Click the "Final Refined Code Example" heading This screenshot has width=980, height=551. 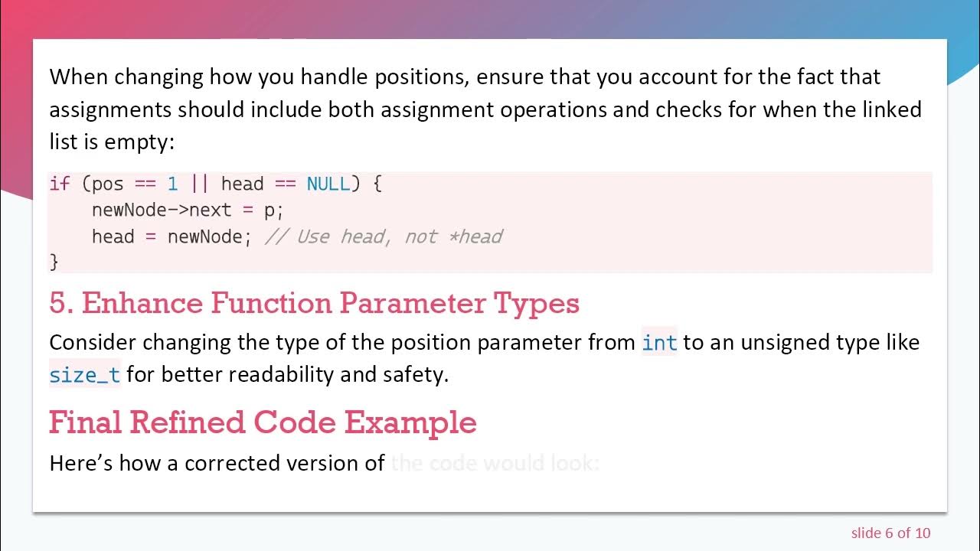(x=263, y=422)
